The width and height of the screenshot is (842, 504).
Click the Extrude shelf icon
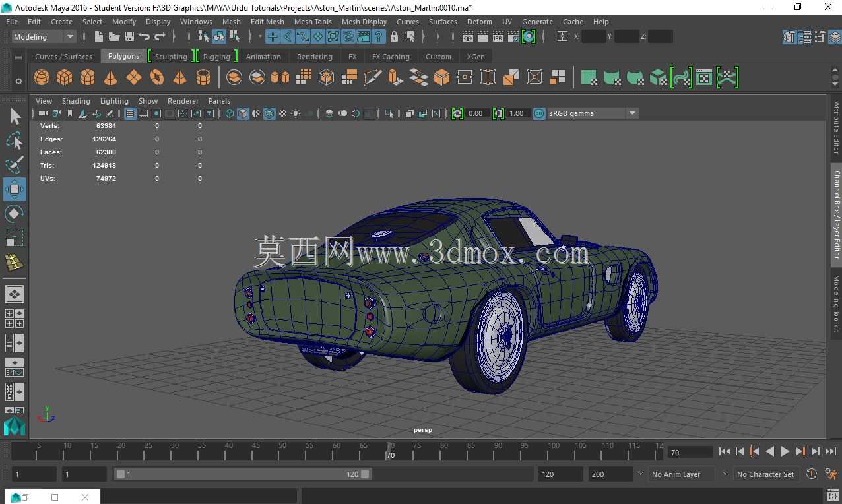tap(395, 78)
